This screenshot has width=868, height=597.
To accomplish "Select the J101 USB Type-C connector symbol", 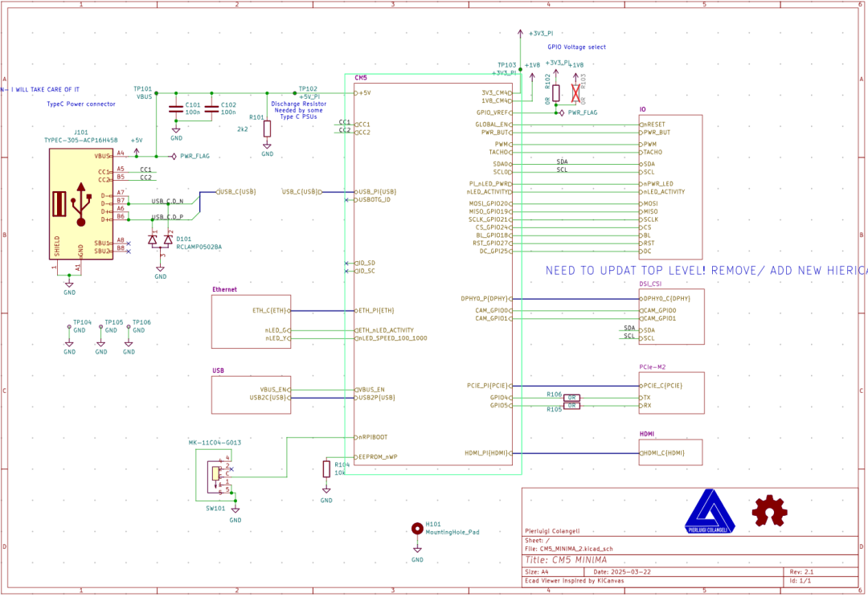I will 81,203.
